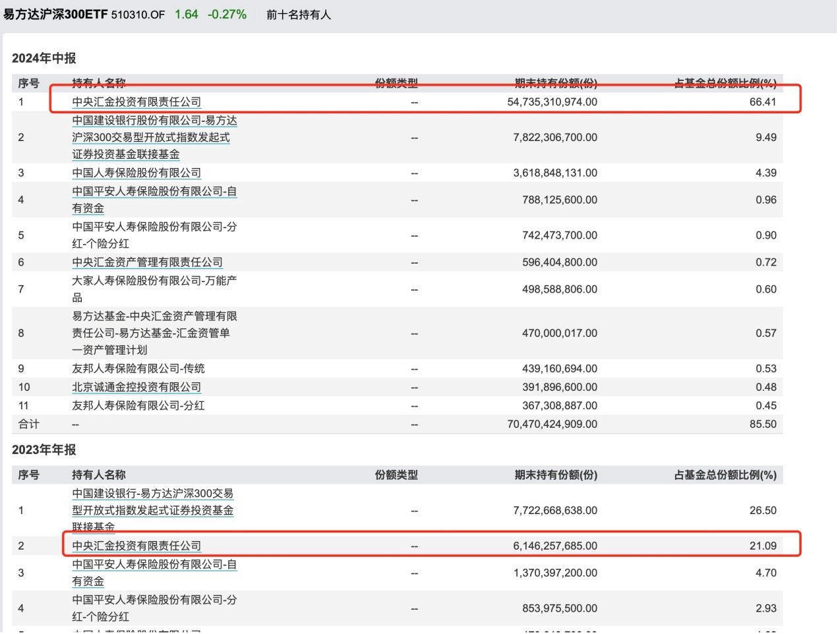This screenshot has width=840, height=634.
Task: Select holder 大家人寿保险股份有限公司-万能产品
Action: coord(154,290)
